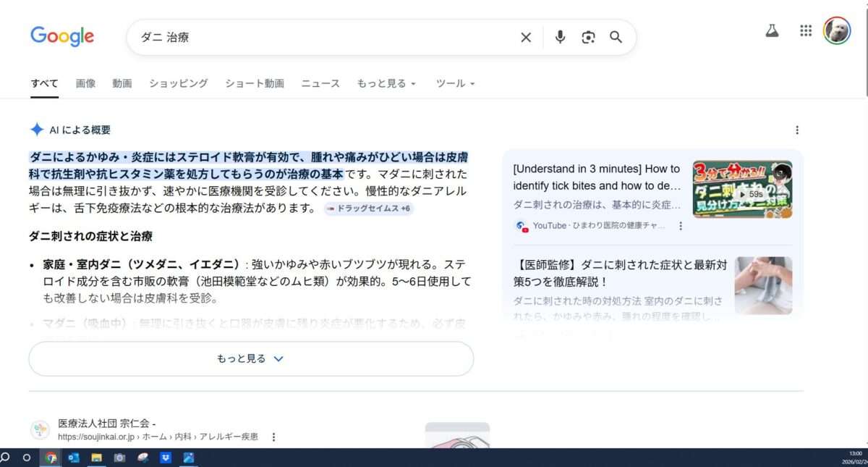868x467 pixels.
Task: Open the Google apps grid
Action: pos(806,31)
